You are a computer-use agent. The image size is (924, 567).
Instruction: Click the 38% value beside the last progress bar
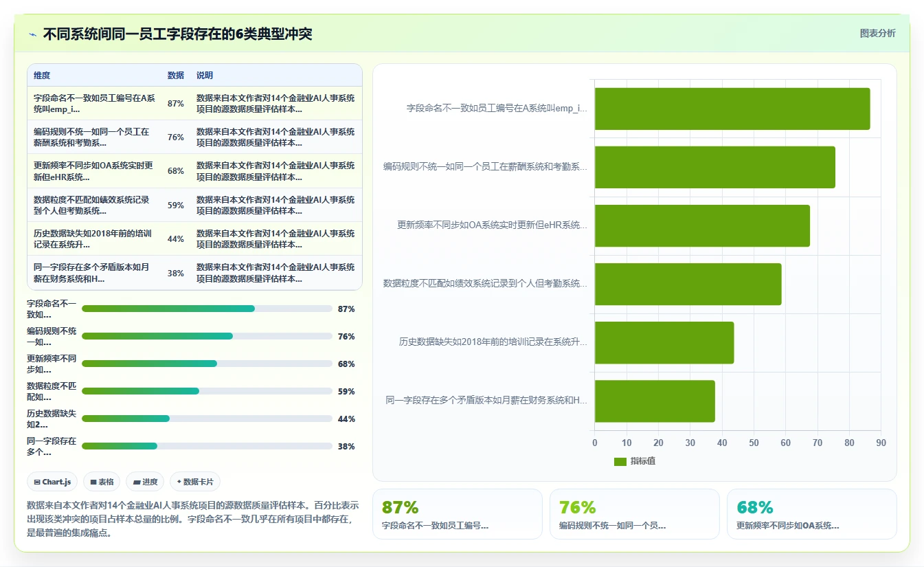point(346,447)
